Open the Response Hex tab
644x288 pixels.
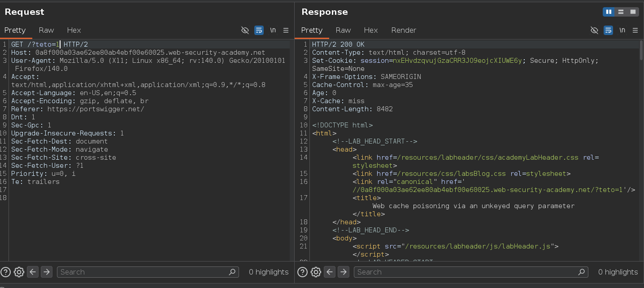coord(371,30)
